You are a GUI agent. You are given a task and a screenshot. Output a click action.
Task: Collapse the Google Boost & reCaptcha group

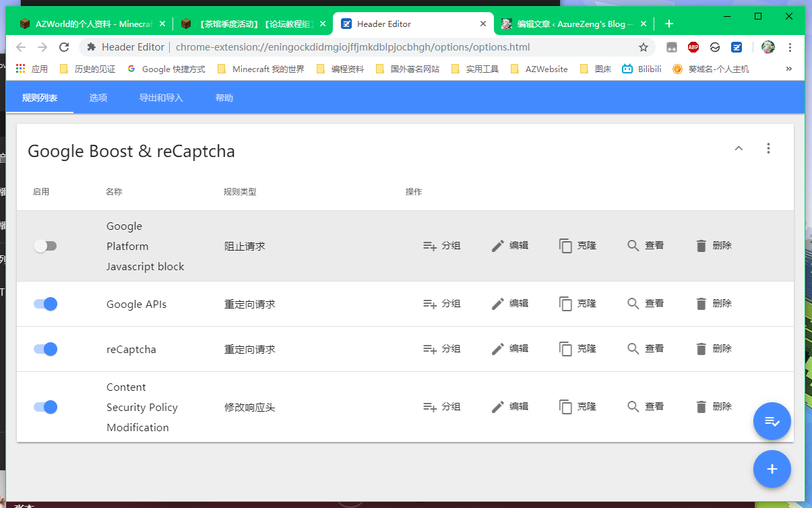(739, 148)
